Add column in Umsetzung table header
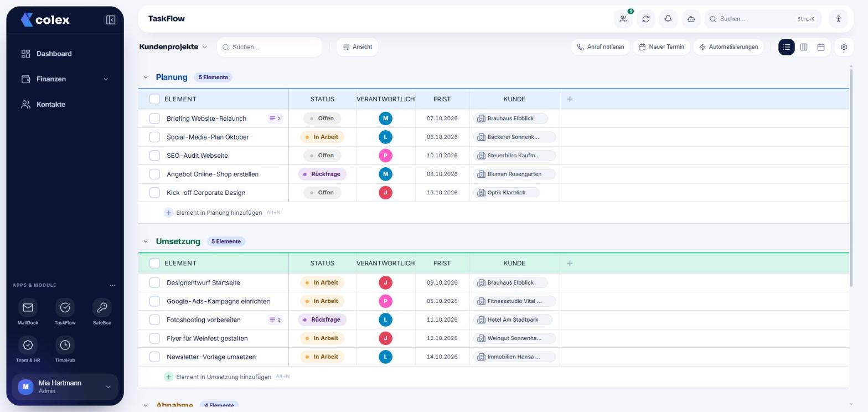Viewport: 868px width, 412px height. coord(570,263)
